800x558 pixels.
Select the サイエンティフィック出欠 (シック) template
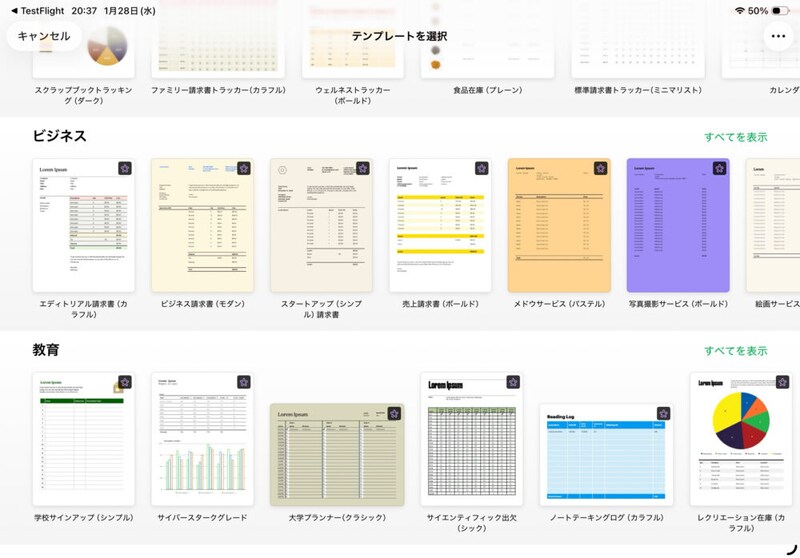pyautogui.click(x=472, y=439)
